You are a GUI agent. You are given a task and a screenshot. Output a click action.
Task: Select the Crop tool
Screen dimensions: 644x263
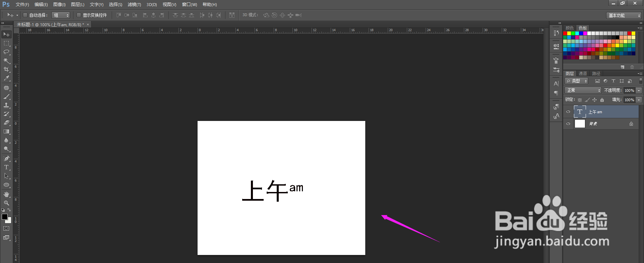coord(6,69)
